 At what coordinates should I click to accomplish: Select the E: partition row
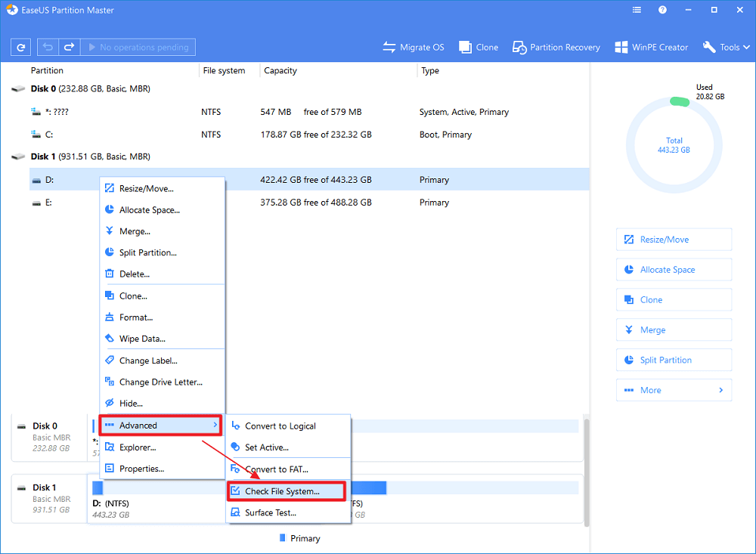pyautogui.click(x=302, y=203)
